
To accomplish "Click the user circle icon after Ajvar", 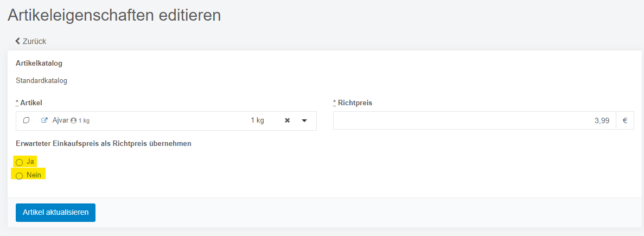I will (x=74, y=120).
